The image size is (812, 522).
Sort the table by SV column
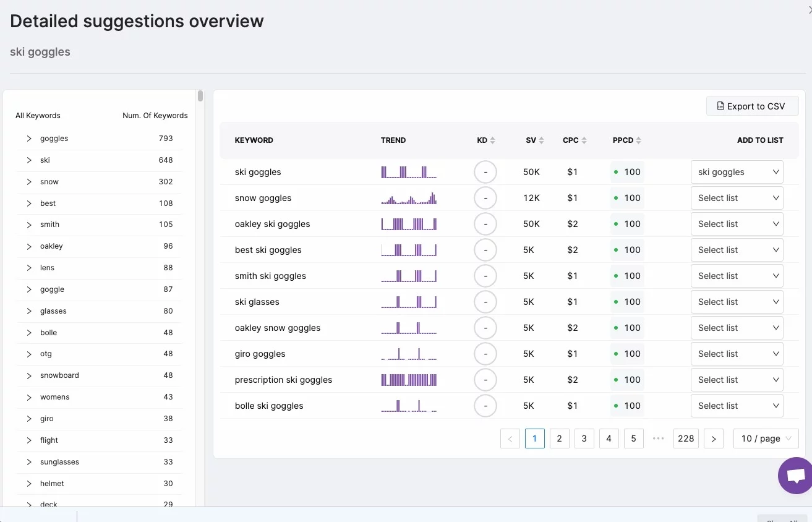tap(541, 140)
